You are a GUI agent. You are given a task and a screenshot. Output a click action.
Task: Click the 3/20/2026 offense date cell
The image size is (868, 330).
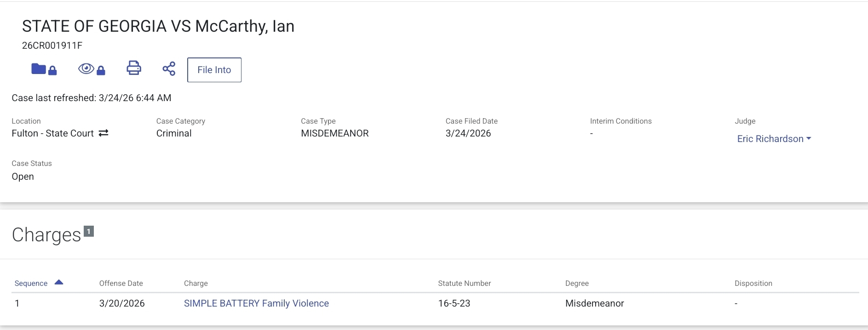(x=122, y=303)
